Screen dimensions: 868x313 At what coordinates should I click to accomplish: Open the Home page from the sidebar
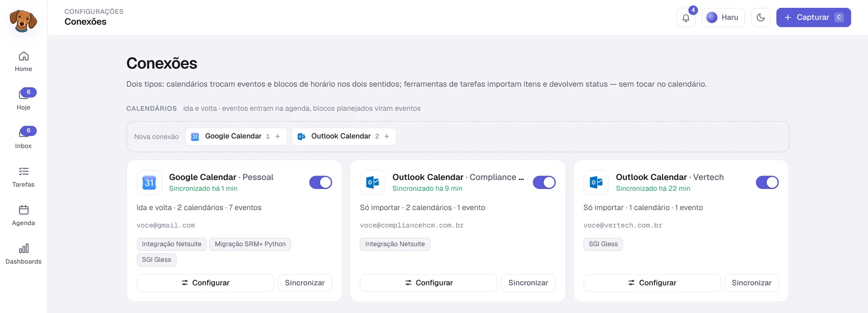pyautogui.click(x=23, y=62)
